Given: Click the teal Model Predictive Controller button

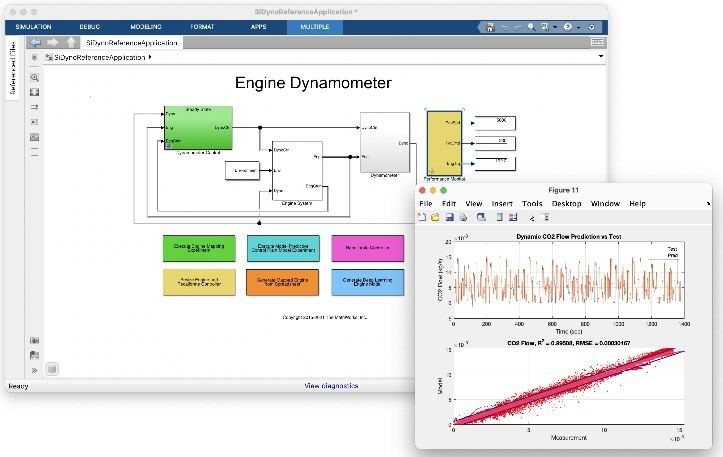Looking at the screenshot, I should click(x=283, y=248).
